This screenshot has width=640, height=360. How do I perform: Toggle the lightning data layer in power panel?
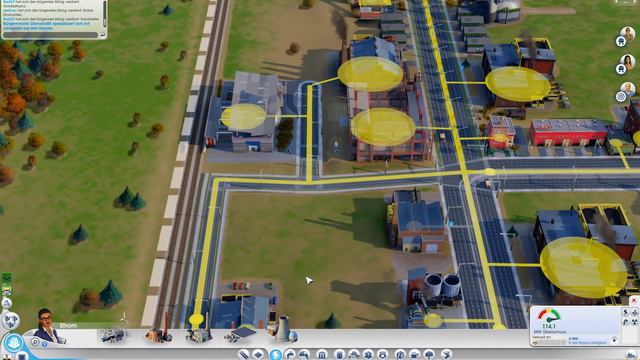(626, 312)
